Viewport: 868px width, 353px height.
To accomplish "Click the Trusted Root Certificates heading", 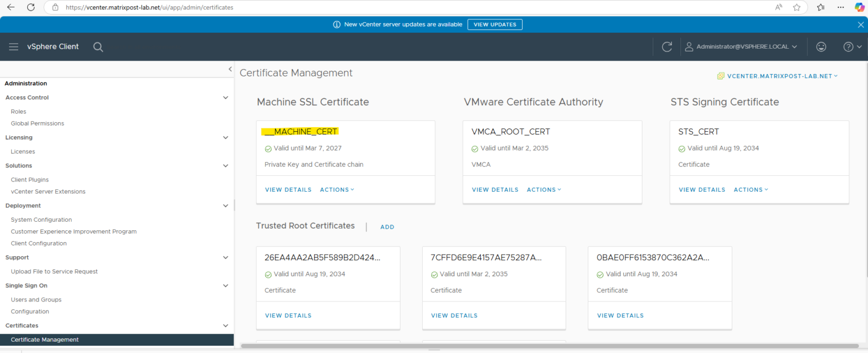I will (x=305, y=226).
